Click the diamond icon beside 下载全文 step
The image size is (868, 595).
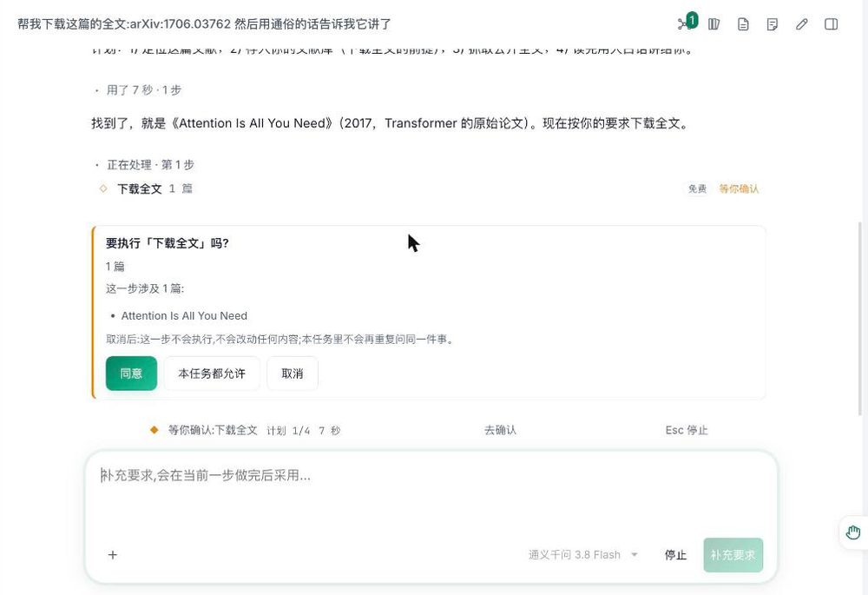pos(103,188)
